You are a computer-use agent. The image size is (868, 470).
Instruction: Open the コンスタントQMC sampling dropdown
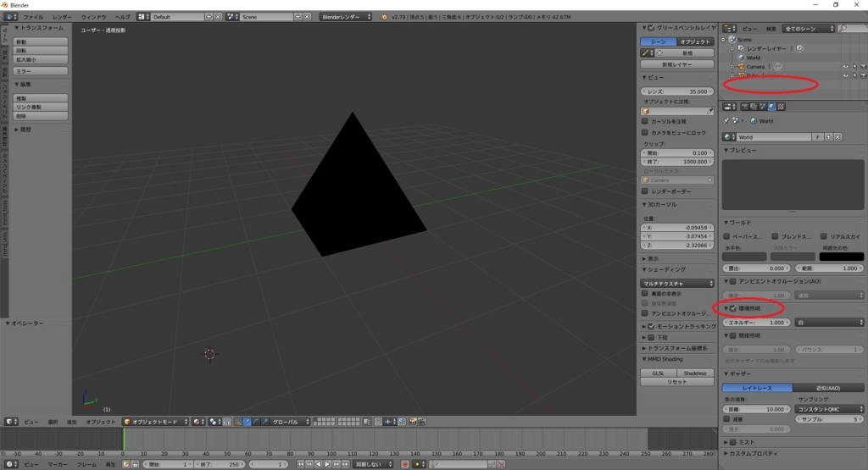tap(829, 409)
